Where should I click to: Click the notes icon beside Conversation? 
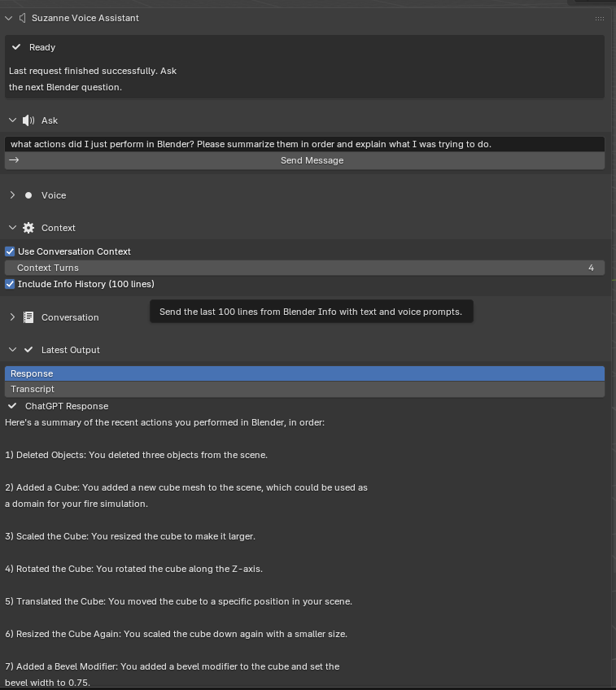coord(28,317)
